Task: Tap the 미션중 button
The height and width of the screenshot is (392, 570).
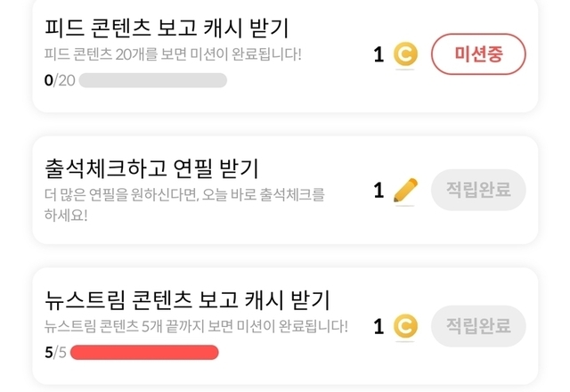Action: [478, 55]
